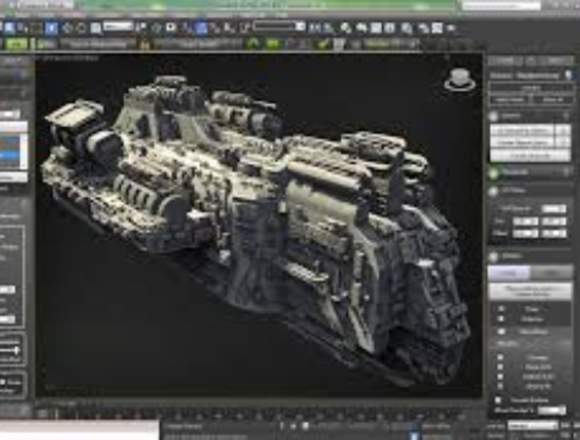
Task: Click the Mirror tool icon
Action: pyautogui.click(x=314, y=28)
